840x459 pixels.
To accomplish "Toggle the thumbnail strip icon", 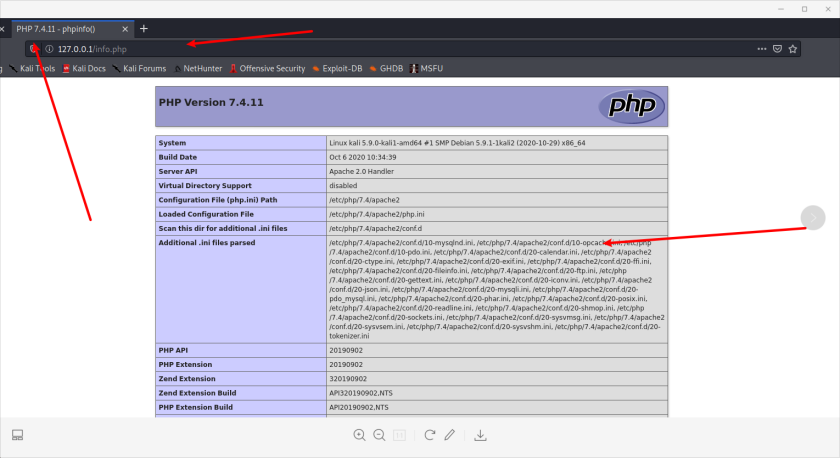I will tap(18, 435).
